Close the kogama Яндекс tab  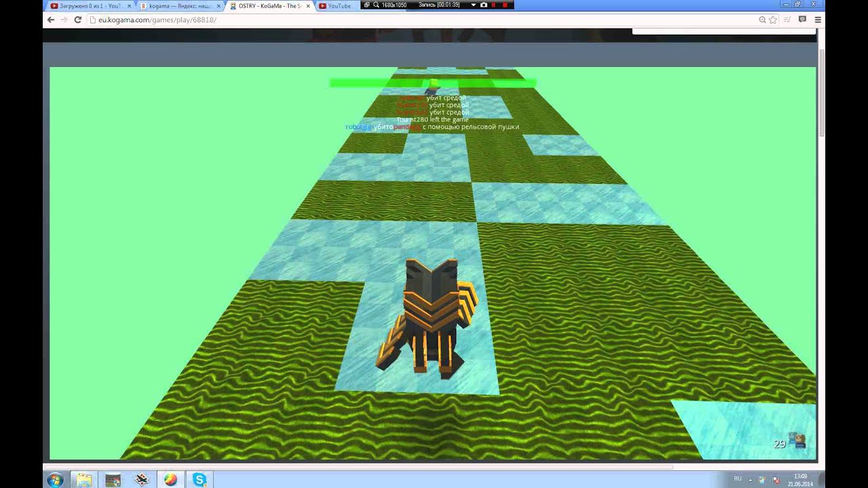[x=218, y=5]
